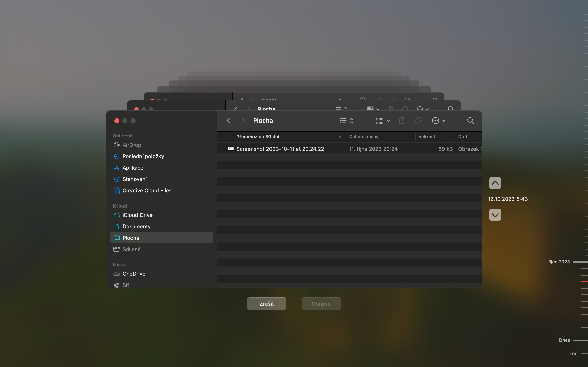Image resolution: width=588 pixels, height=367 pixels.
Task: Open Creative Cloud Files from sidebar
Action: [x=147, y=191]
